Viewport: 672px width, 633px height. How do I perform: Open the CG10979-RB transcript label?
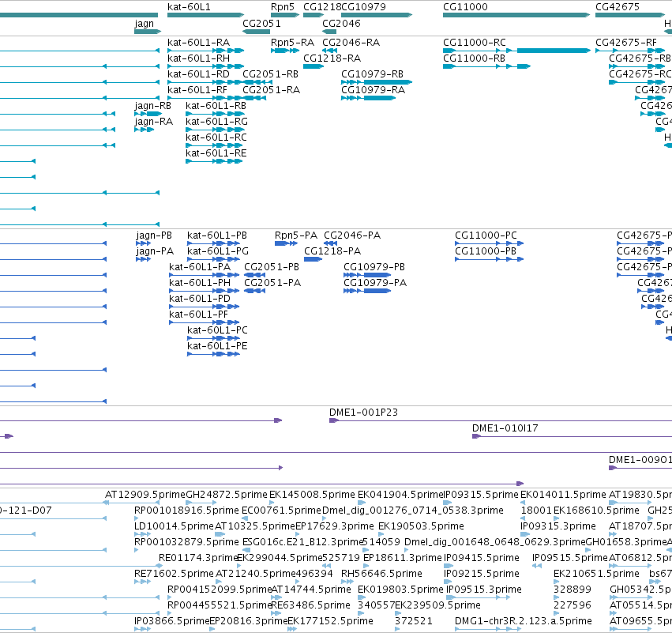pos(372,74)
